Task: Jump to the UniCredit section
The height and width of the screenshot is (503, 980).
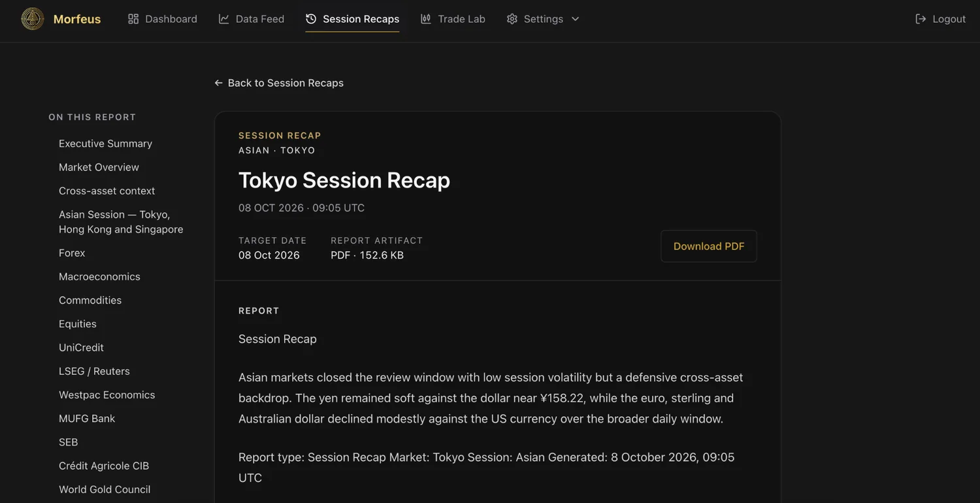Action: click(82, 348)
